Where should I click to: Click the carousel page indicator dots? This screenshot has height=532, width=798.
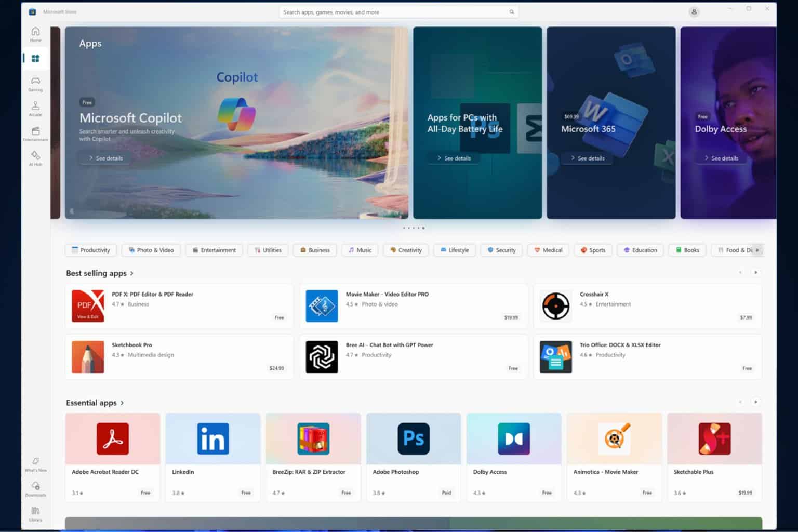pos(414,228)
